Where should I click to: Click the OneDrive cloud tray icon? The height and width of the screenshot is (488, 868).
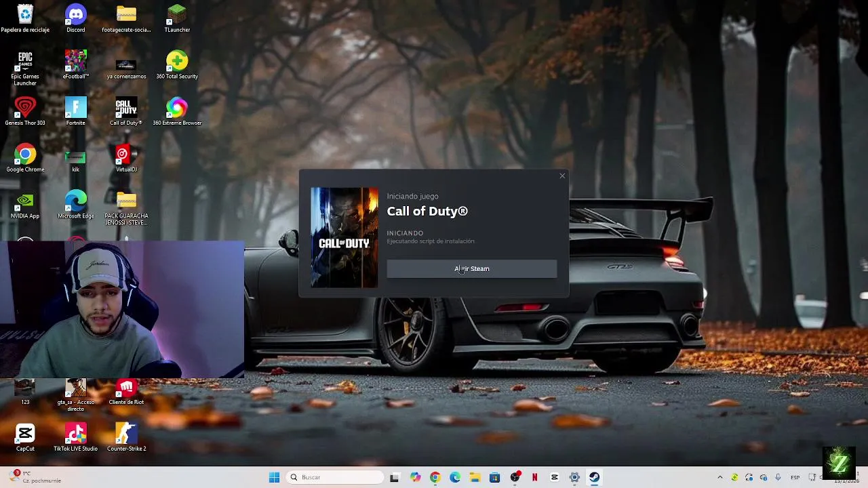point(764,477)
